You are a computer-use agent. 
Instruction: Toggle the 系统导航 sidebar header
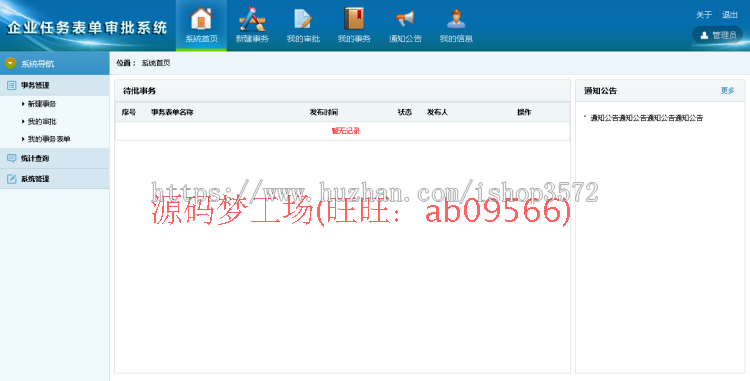tap(55, 63)
